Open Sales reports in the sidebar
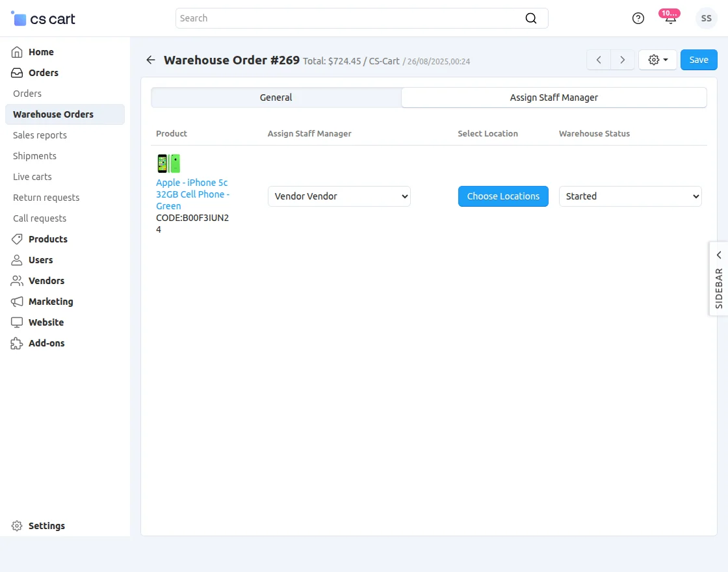 click(x=40, y=135)
